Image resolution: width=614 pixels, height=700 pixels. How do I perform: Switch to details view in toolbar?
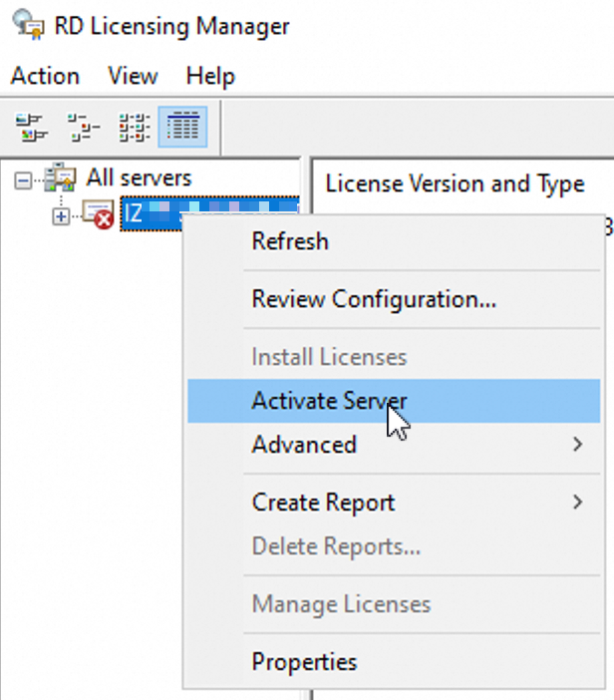184,127
